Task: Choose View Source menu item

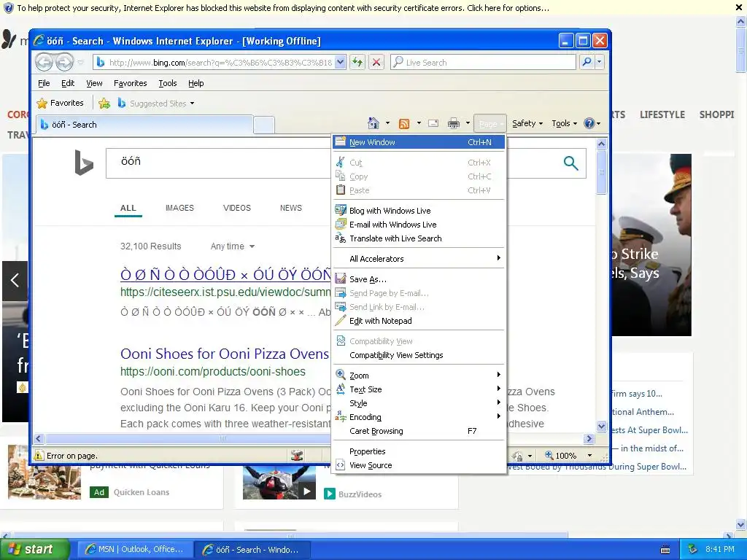Action: [419, 464]
